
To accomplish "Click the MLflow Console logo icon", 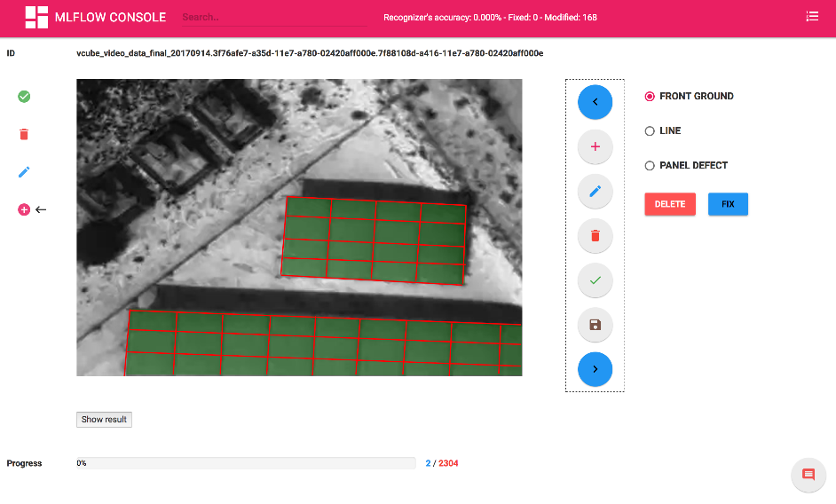I will pyautogui.click(x=36, y=17).
